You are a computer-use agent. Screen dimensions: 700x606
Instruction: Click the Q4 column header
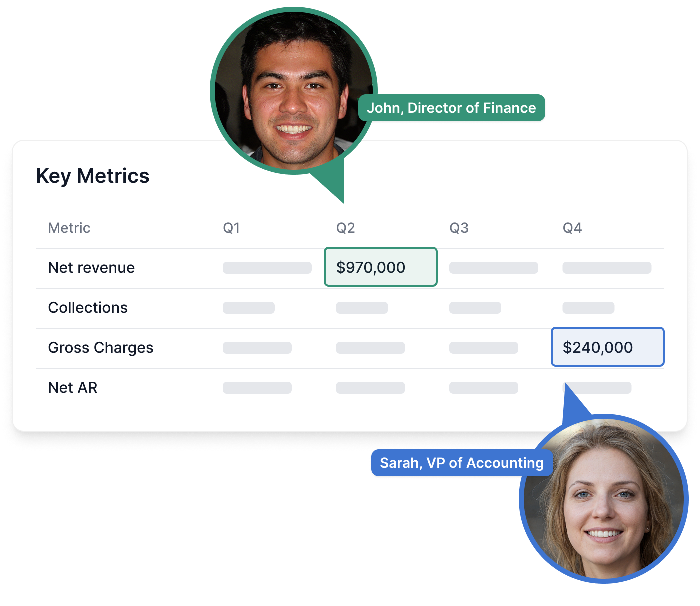(572, 228)
